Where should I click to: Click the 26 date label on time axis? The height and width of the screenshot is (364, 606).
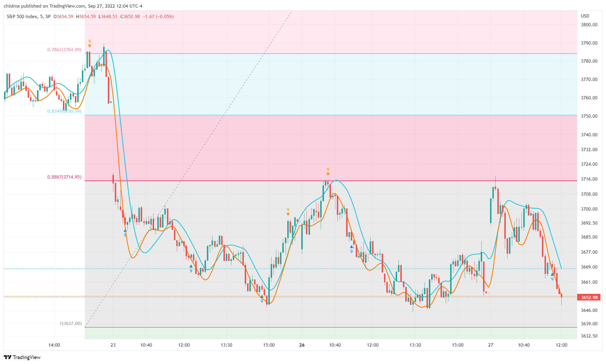(x=302, y=345)
